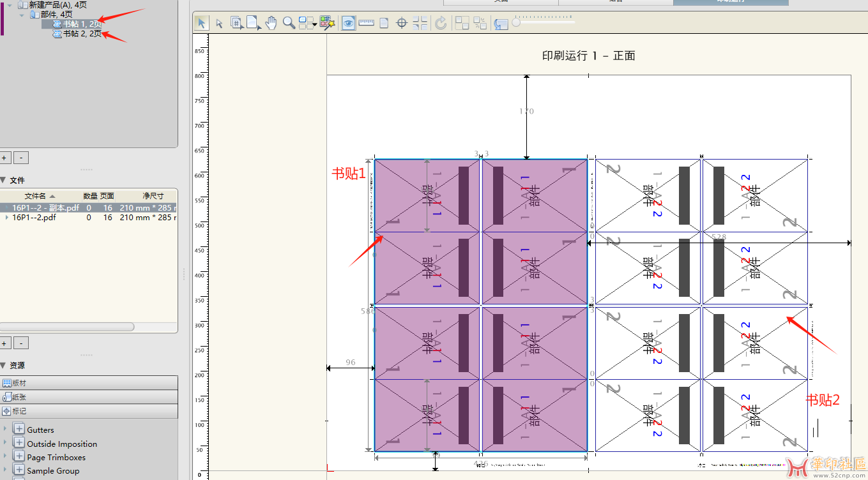This screenshot has width=868, height=480.
Task: Click the zoom slider handle
Action: (x=516, y=22)
